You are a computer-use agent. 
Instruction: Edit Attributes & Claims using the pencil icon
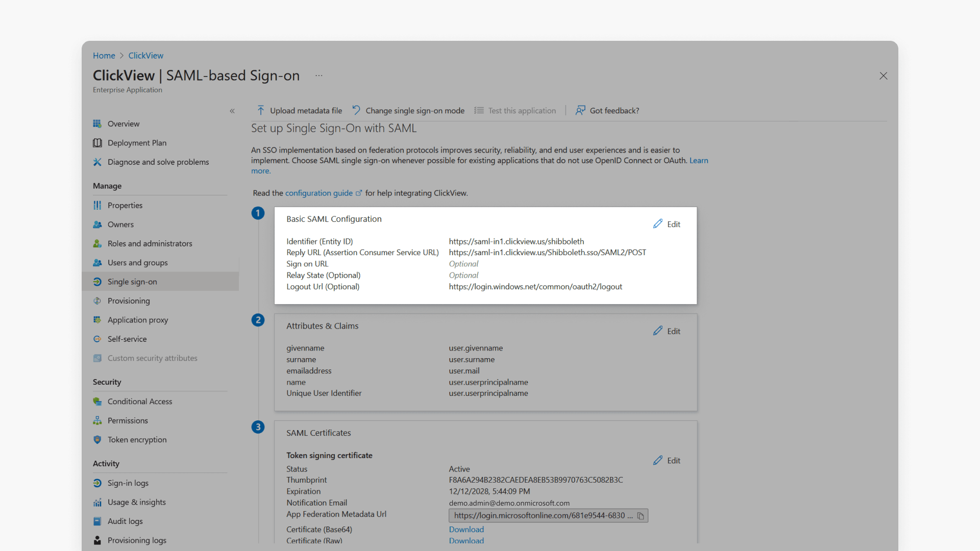coord(657,331)
